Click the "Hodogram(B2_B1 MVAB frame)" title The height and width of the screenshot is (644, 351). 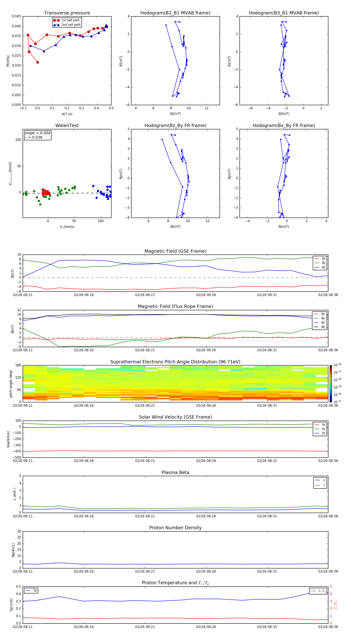pyautogui.click(x=175, y=13)
